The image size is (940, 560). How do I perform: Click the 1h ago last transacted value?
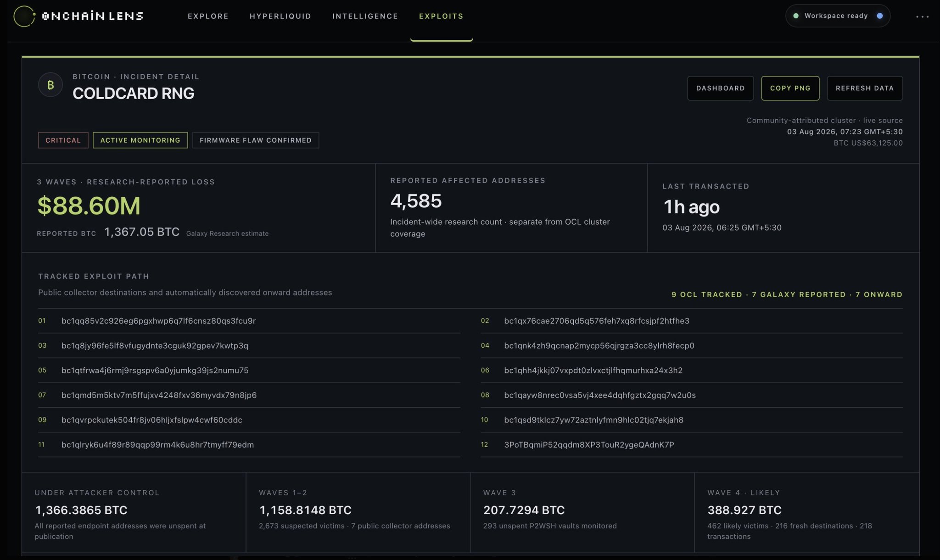tap(691, 207)
